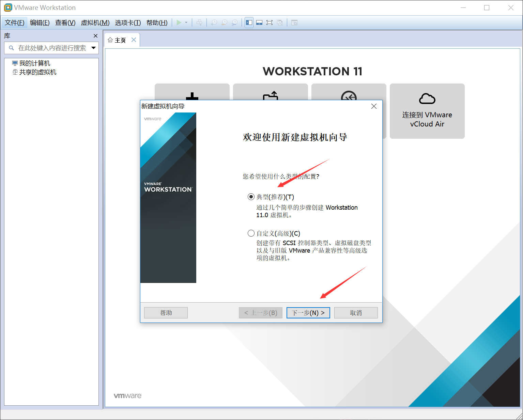Select 我的计算机 in the library tree

click(x=34, y=63)
